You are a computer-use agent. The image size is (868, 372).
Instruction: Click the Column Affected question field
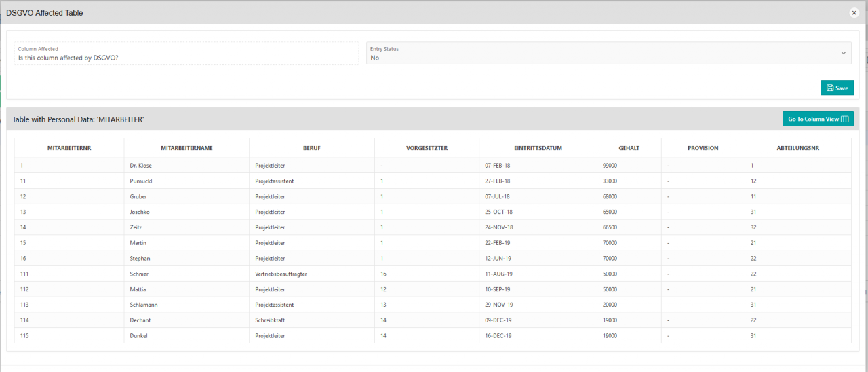click(186, 53)
